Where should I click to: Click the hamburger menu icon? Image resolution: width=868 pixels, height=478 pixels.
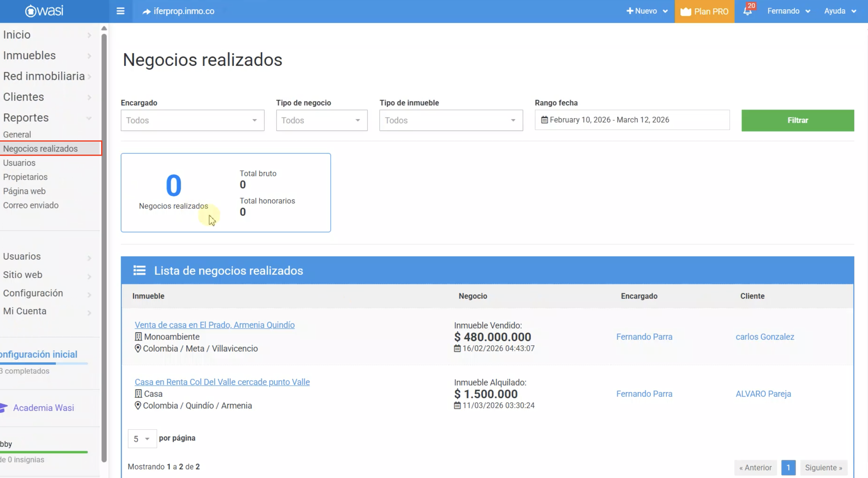pyautogui.click(x=120, y=11)
